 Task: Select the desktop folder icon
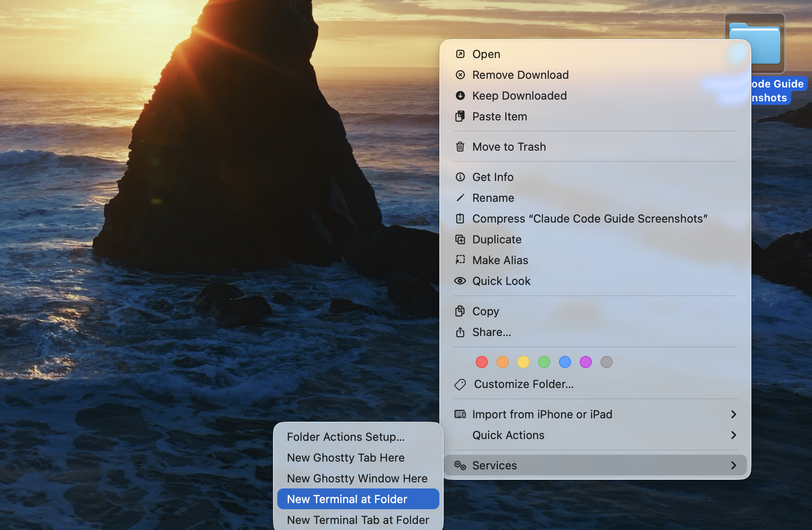[755, 43]
